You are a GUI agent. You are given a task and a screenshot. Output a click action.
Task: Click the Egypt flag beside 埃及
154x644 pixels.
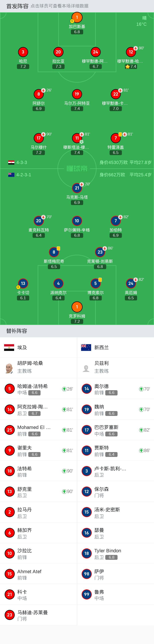[x=9, y=348]
